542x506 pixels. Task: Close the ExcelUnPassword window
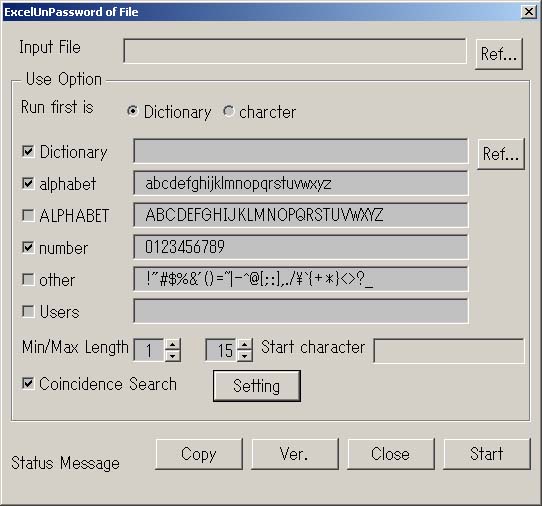coord(529,12)
